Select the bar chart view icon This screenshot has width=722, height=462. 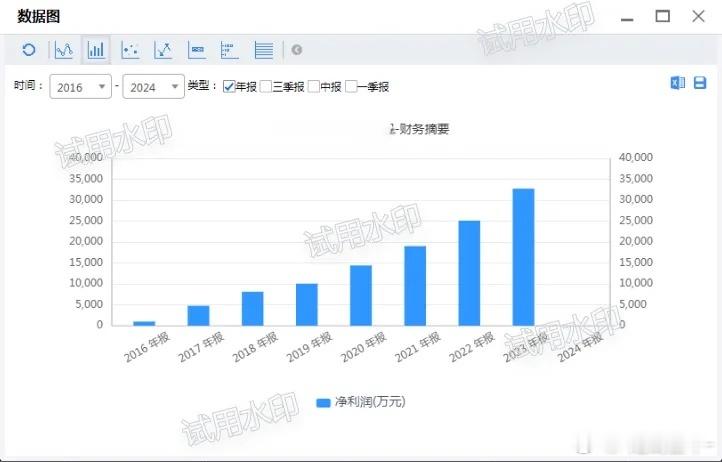[96, 50]
